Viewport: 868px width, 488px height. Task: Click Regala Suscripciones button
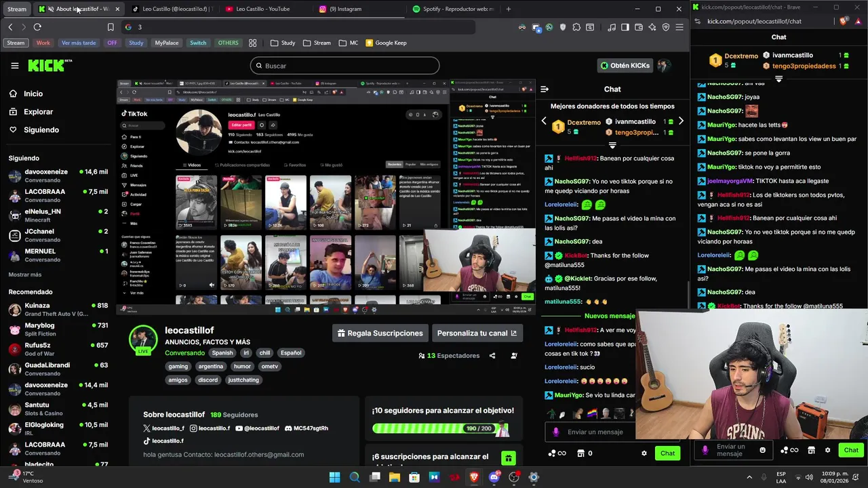pyautogui.click(x=380, y=333)
